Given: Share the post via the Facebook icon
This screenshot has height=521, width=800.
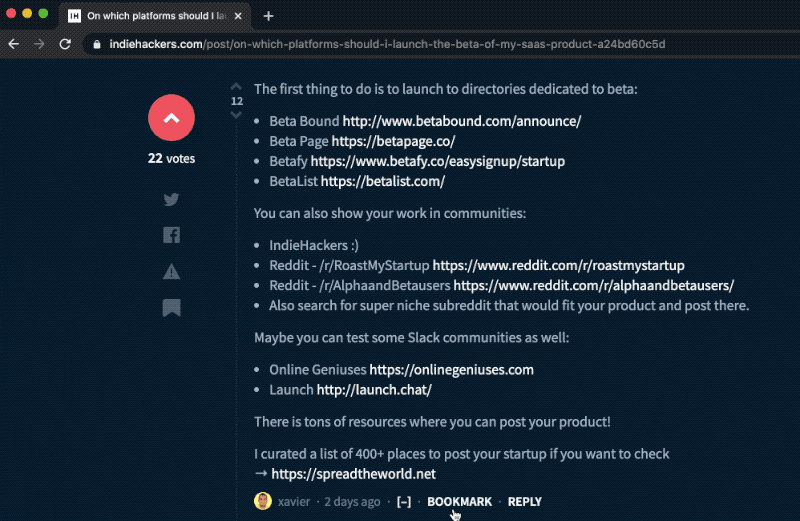Looking at the screenshot, I should pos(171,235).
